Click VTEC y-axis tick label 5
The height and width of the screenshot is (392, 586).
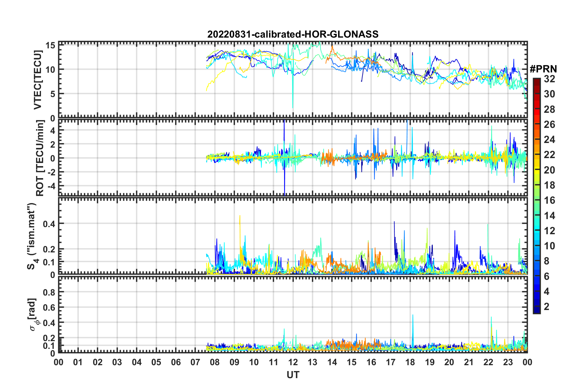click(53, 94)
